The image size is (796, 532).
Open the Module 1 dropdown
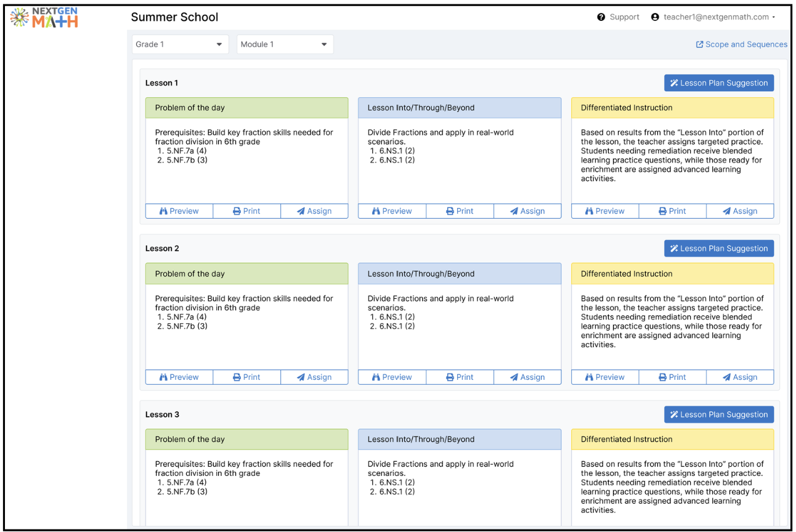(285, 44)
